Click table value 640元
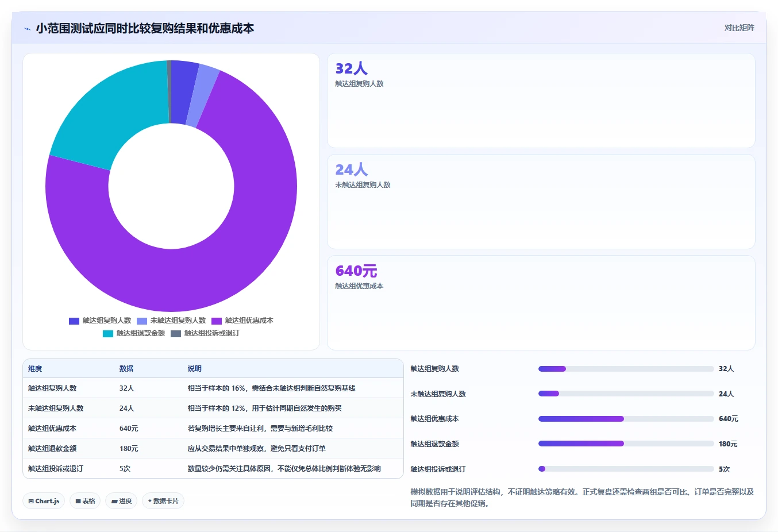The image size is (778, 532). pos(129,429)
